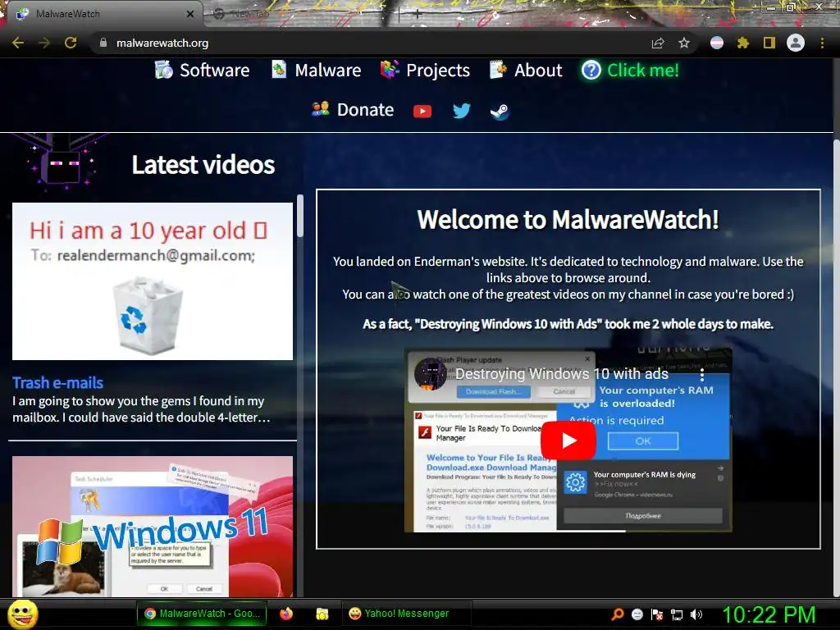This screenshot has height=630, width=840.
Task: Open the network tray icon
Action: [x=677, y=614]
